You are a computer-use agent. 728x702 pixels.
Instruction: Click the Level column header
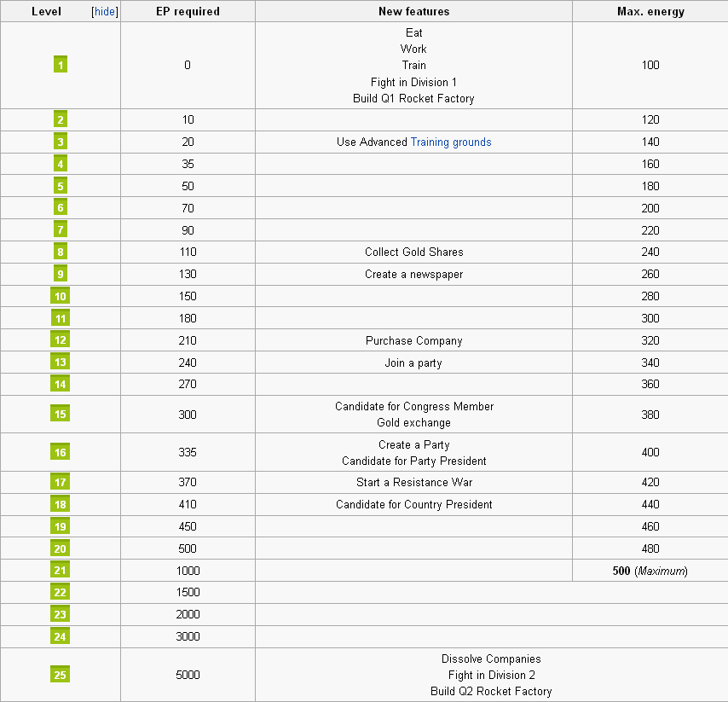46,11
